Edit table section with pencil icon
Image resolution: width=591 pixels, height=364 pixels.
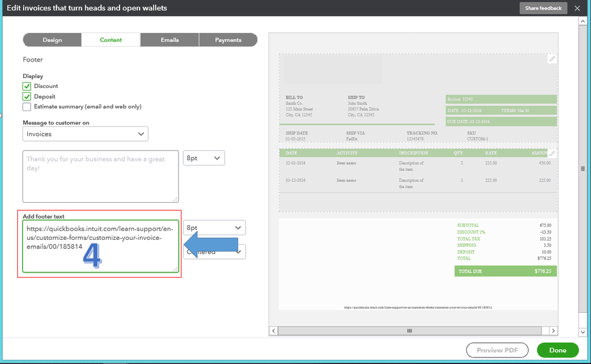coord(552,153)
